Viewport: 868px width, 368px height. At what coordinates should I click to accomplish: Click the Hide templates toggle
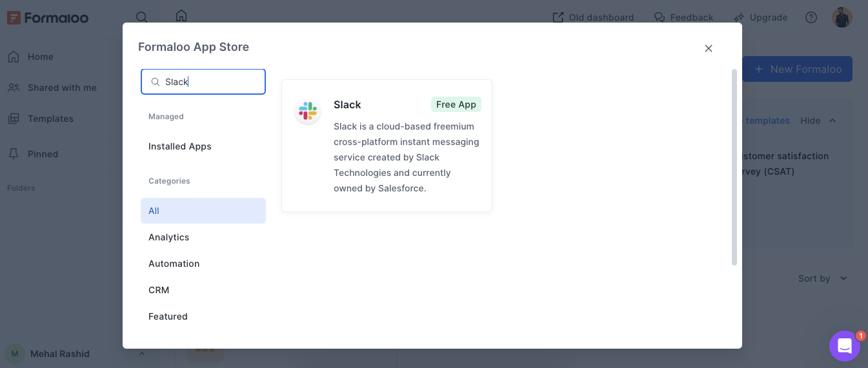pos(818,121)
